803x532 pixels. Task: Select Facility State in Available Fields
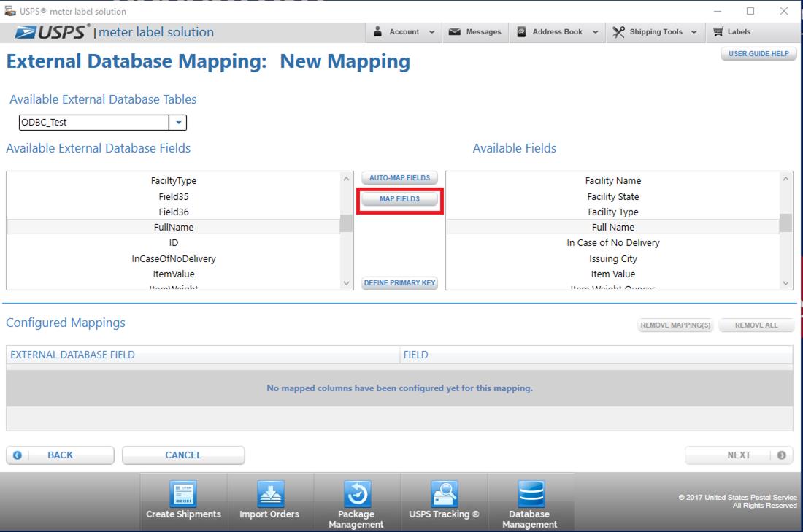612,196
